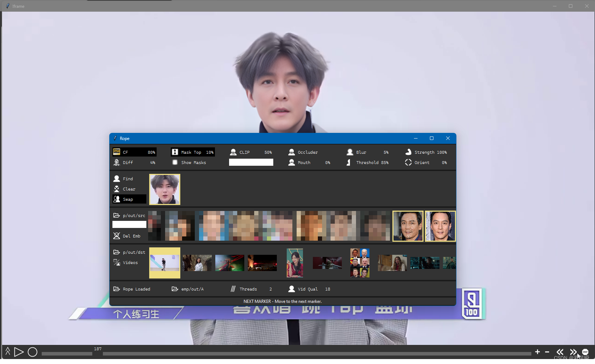Toggle the Mask Top option
The width and height of the screenshot is (595, 364).
(x=193, y=152)
